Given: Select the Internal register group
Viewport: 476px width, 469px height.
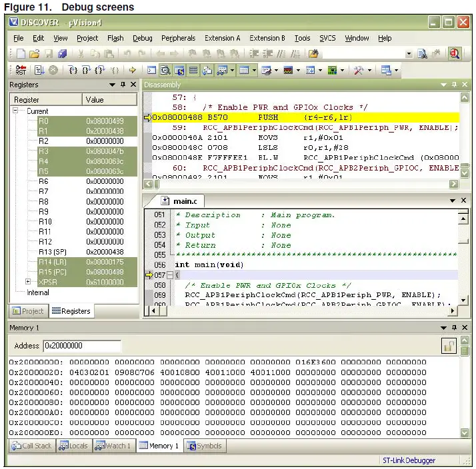Looking at the screenshot, I should [37, 292].
